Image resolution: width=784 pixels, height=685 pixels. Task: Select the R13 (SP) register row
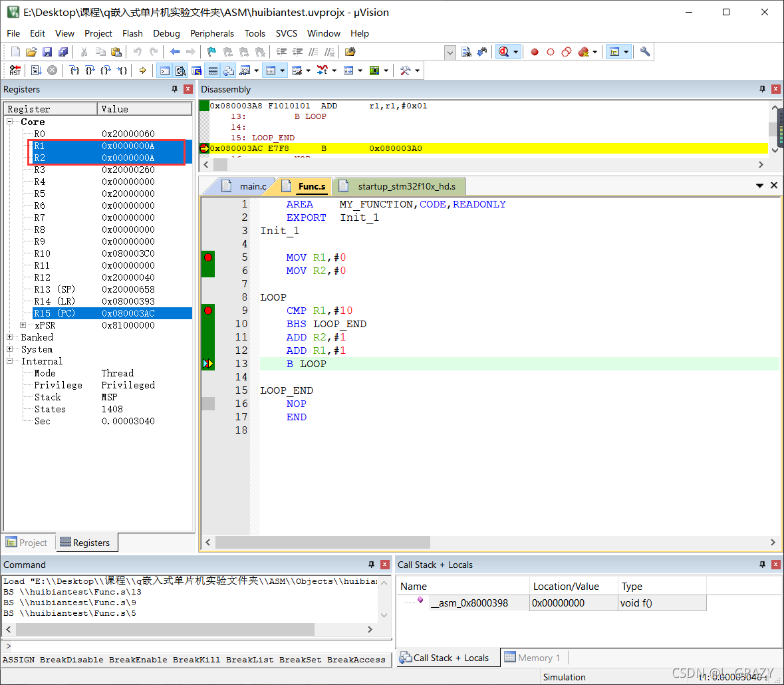point(112,289)
